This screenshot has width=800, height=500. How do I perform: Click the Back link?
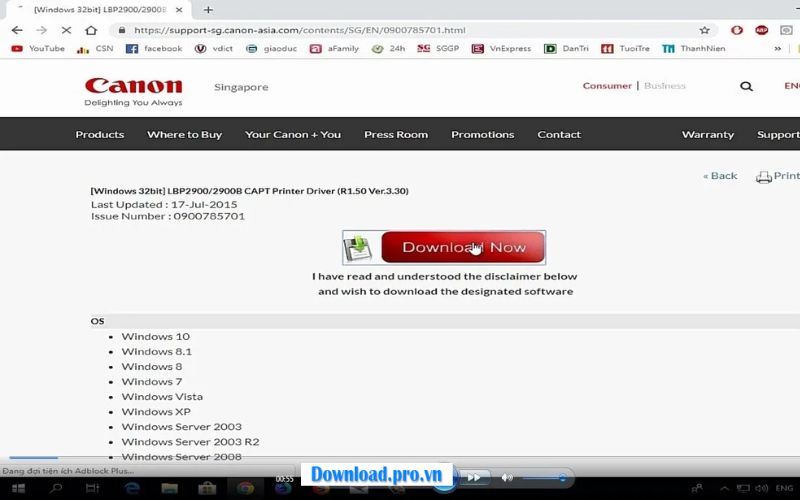(x=720, y=176)
